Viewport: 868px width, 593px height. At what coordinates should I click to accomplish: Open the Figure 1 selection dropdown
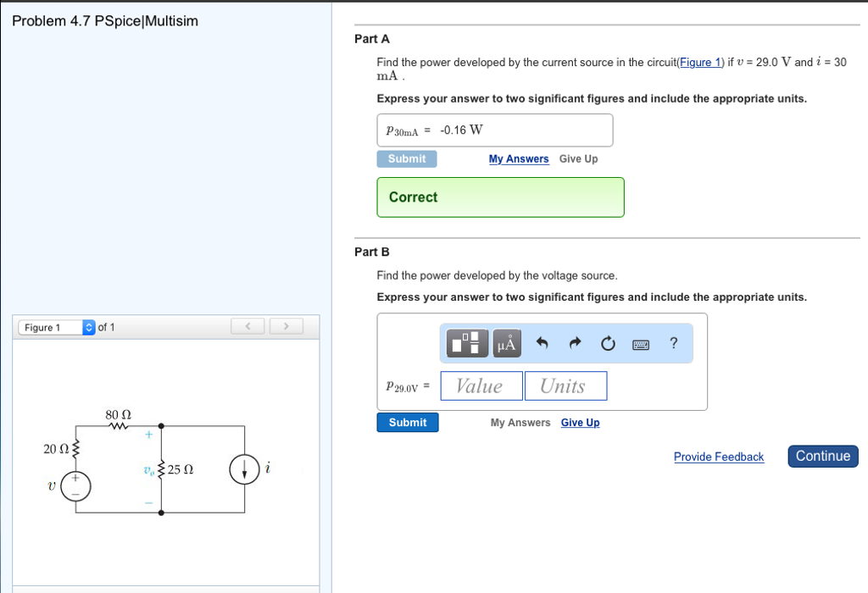51,327
